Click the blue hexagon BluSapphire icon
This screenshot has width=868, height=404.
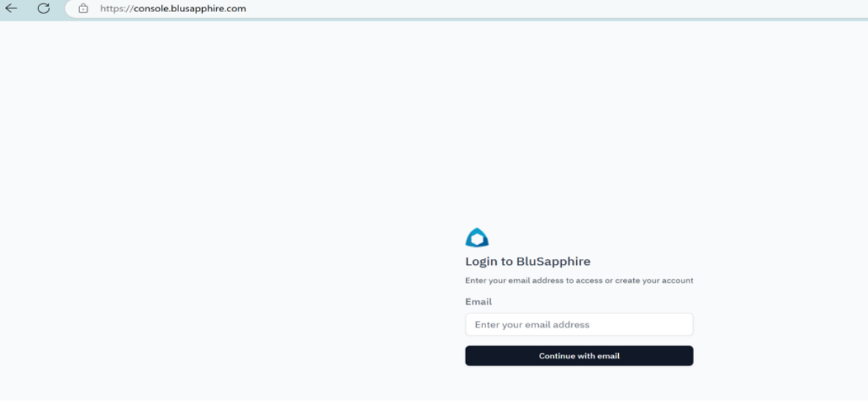[x=477, y=238]
